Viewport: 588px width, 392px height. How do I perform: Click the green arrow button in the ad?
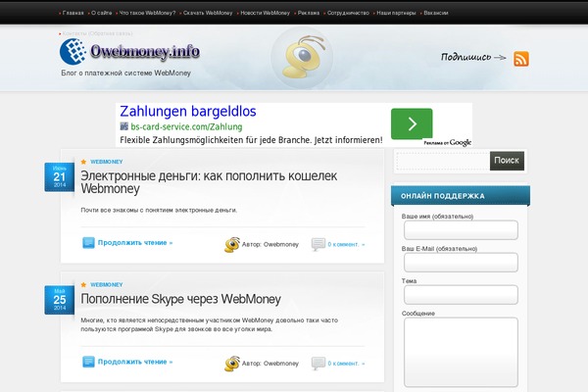coord(412,123)
